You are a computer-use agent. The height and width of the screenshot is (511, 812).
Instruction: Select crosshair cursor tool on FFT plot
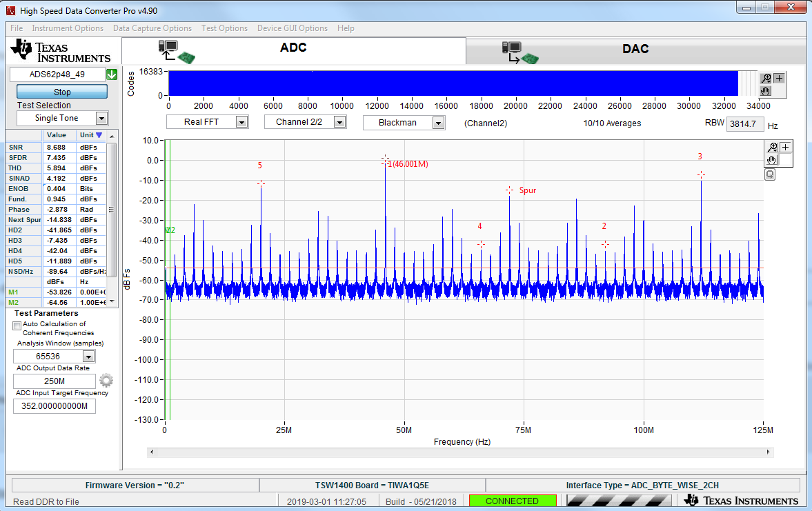(785, 147)
